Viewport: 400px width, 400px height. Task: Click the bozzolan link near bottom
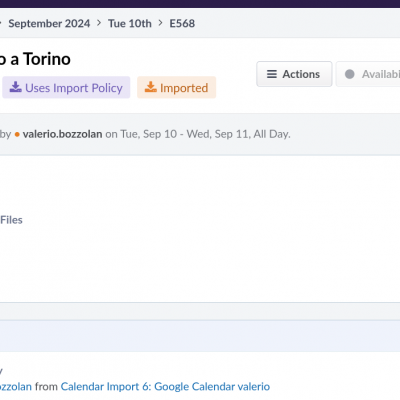coord(16,387)
